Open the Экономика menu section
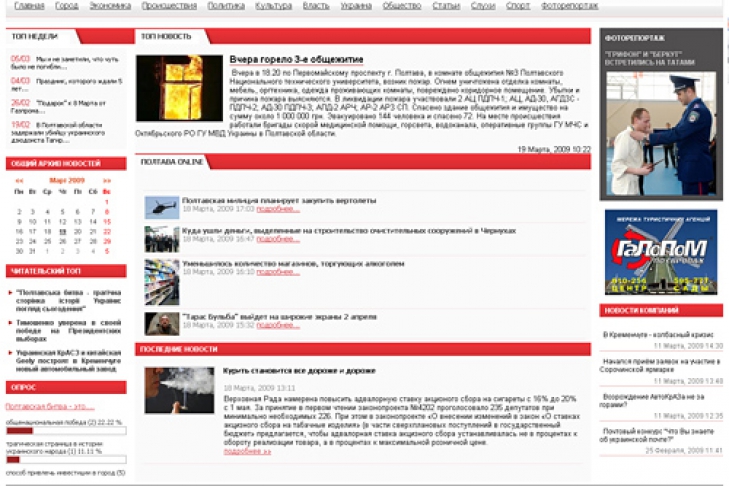729x486 pixels. pyautogui.click(x=110, y=6)
